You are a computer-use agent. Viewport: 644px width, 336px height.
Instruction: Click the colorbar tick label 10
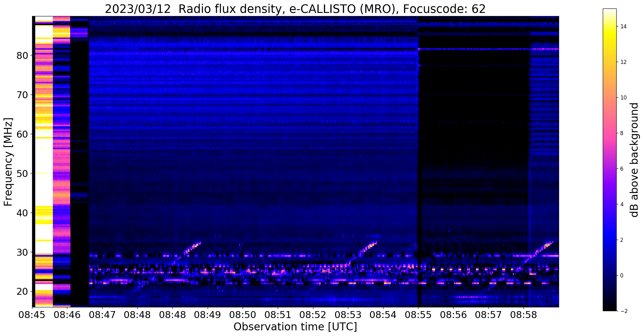click(623, 98)
